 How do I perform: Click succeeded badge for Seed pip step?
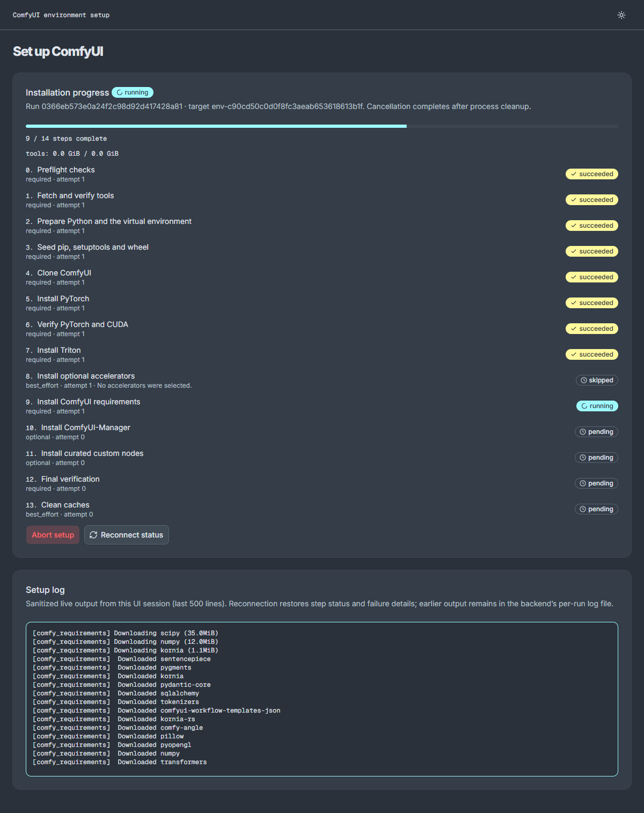click(592, 251)
